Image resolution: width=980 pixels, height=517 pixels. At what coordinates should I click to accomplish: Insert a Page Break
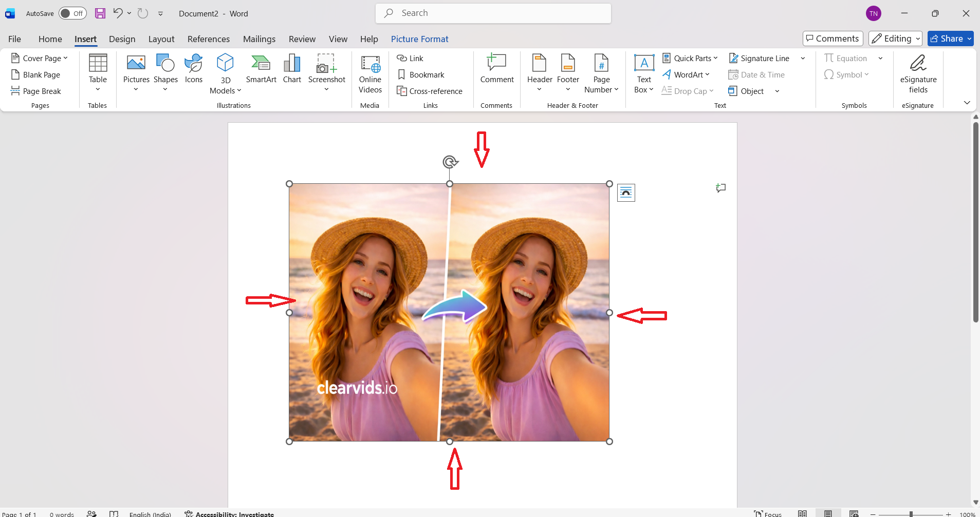35,91
